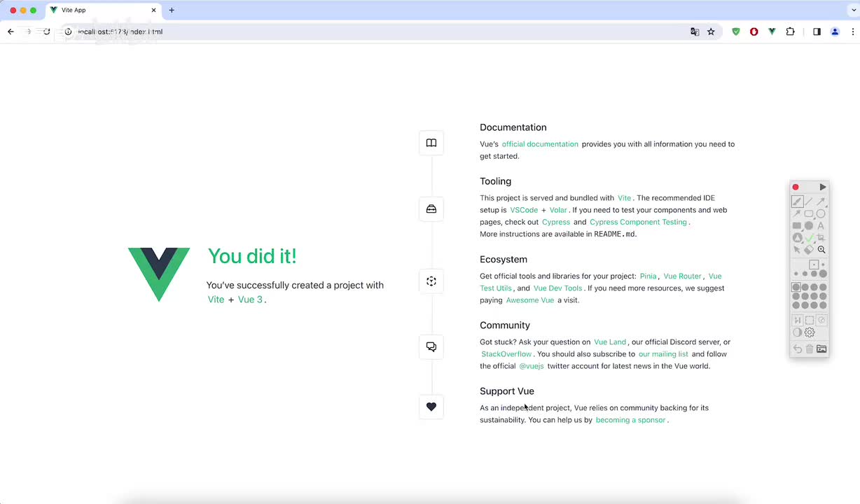The image size is (860, 504).
Task: Click the Documentation book icon
Action: [431, 143]
